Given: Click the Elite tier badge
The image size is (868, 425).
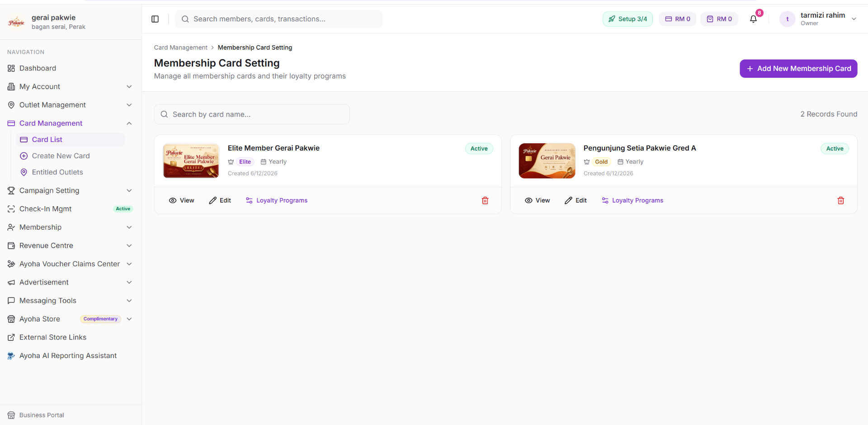Looking at the screenshot, I should [x=245, y=162].
